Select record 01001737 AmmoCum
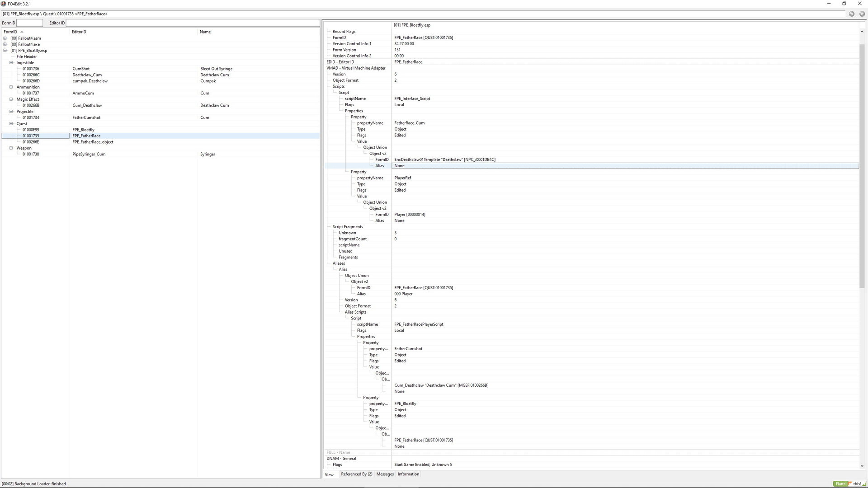 (160, 93)
